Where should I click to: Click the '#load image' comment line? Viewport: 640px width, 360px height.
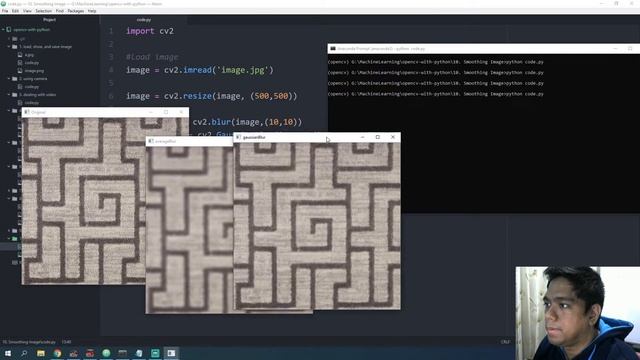click(152, 57)
